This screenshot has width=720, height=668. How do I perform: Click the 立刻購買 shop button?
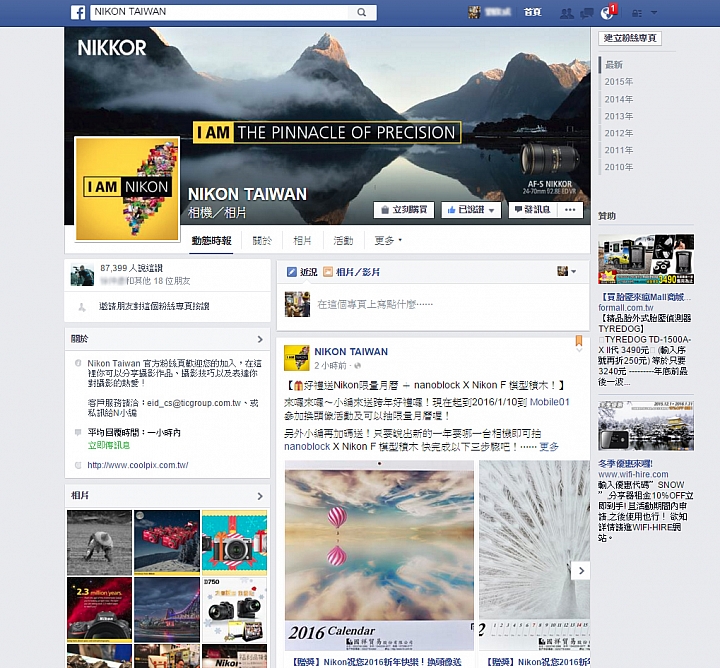pyautogui.click(x=404, y=210)
